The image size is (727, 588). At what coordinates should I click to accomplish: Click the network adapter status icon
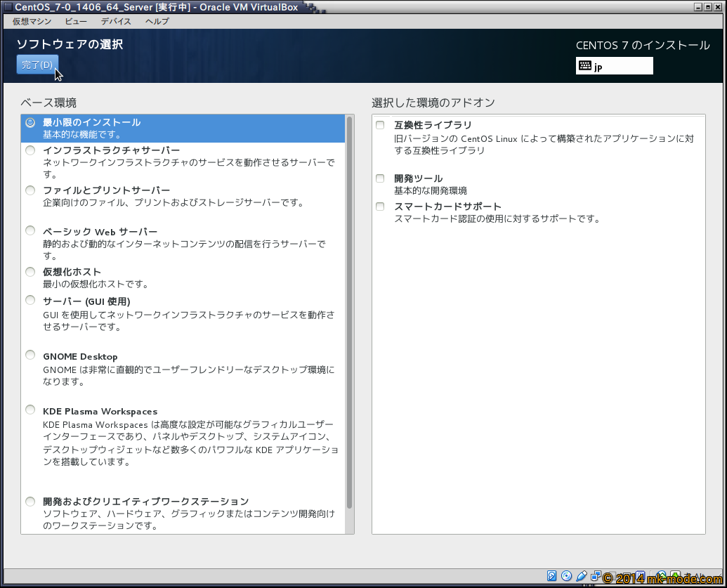(x=596, y=576)
